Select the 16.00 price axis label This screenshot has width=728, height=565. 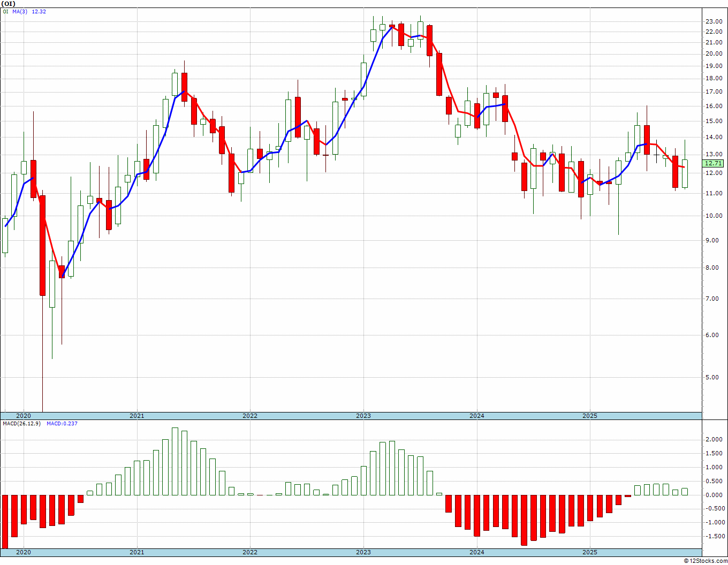pos(713,106)
